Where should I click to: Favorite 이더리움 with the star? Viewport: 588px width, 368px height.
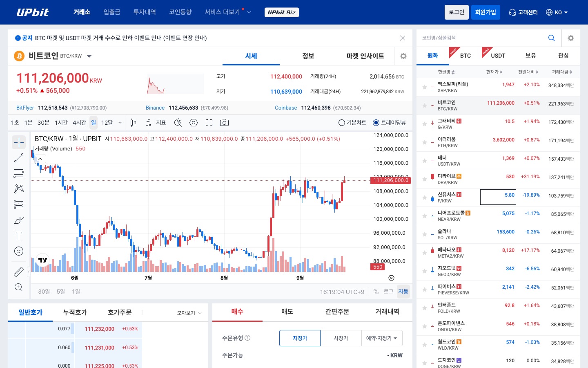pos(425,142)
